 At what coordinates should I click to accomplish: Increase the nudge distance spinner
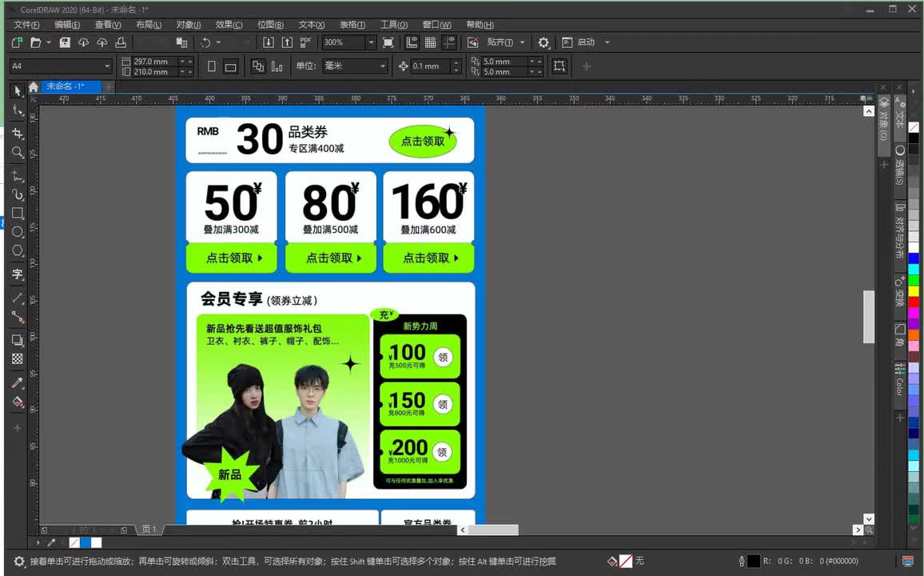point(456,63)
